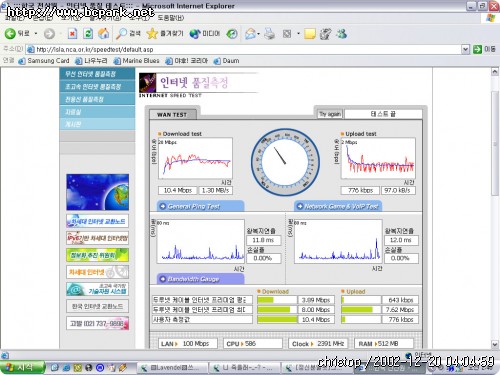Image resolution: width=500 pixels, height=375 pixels.
Task: Open the 야후! 코리아 links-bar shortcut
Action: [x=187, y=61]
